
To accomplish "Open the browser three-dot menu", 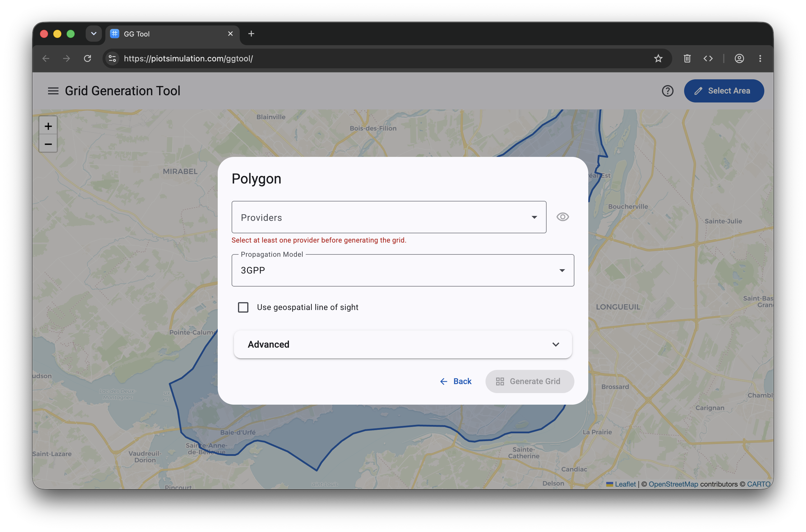I will pyautogui.click(x=760, y=58).
